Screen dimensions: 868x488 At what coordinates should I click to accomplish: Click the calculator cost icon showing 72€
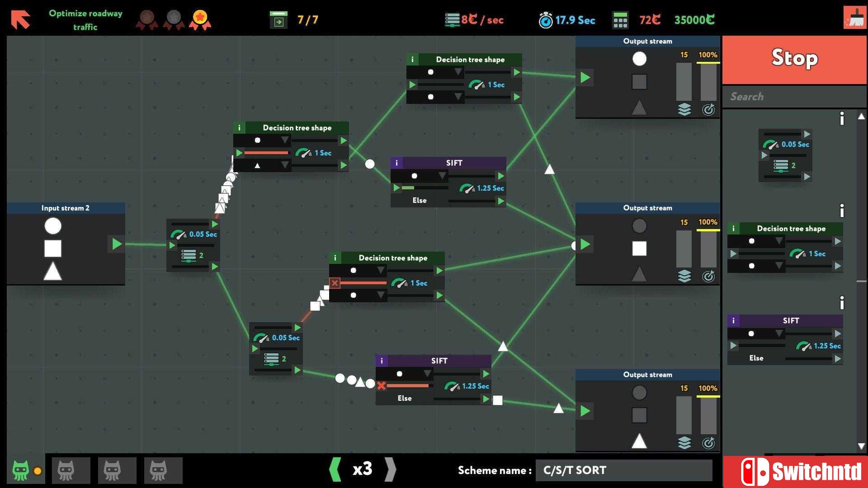[621, 20]
